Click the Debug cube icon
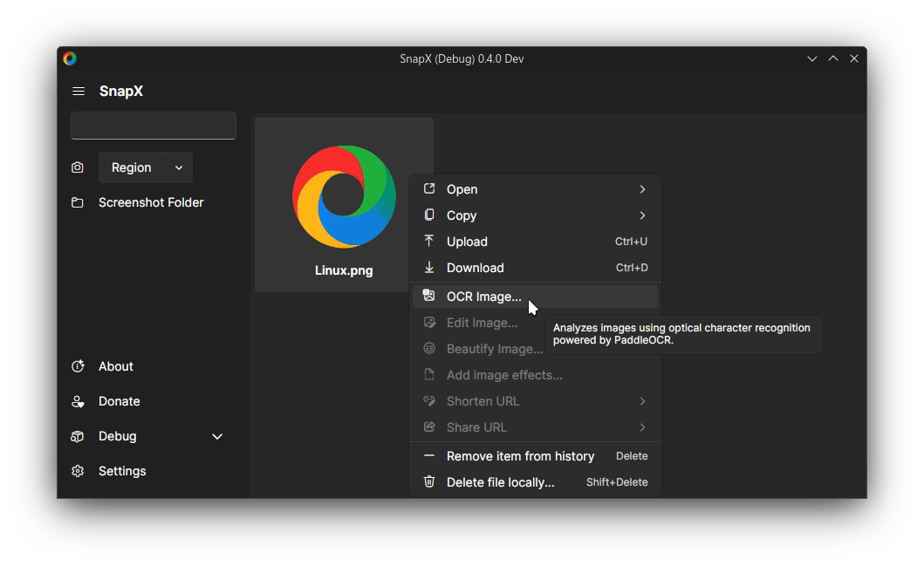This screenshot has width=924, height=566. point(78,436)
